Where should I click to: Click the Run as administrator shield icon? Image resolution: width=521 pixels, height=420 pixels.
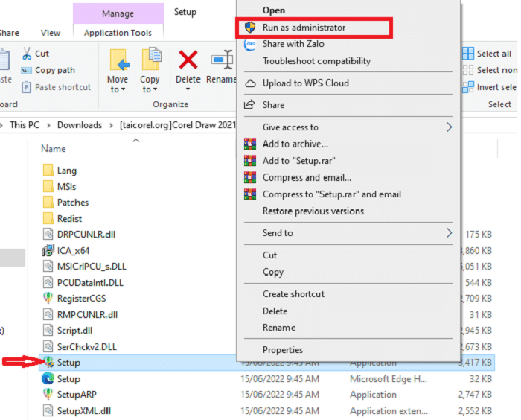point(250,28)
